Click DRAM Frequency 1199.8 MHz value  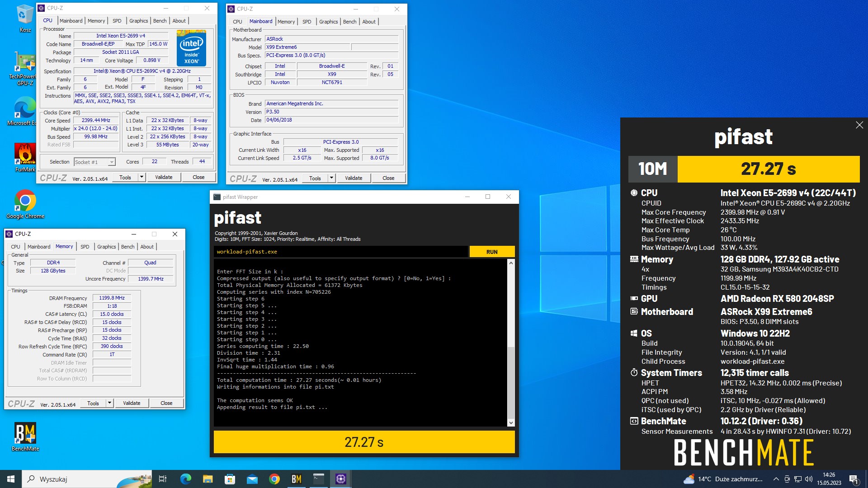(x=112, y=298)
